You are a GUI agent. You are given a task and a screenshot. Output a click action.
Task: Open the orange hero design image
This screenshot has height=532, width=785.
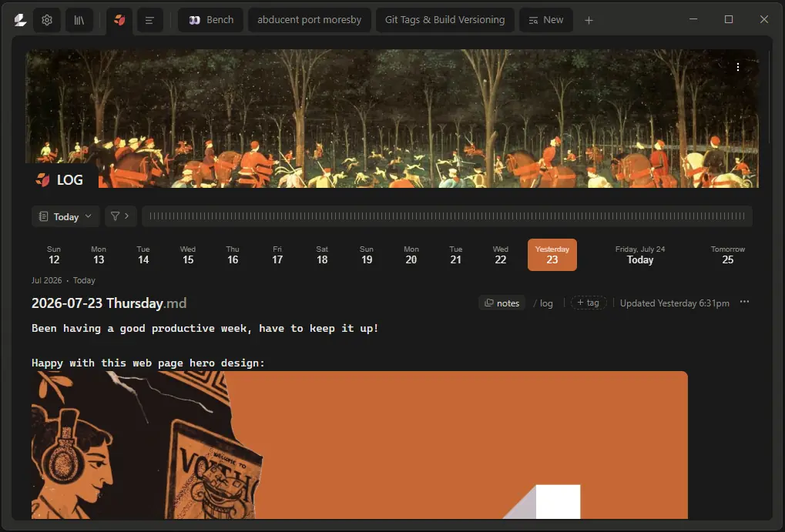click(360, 445)
